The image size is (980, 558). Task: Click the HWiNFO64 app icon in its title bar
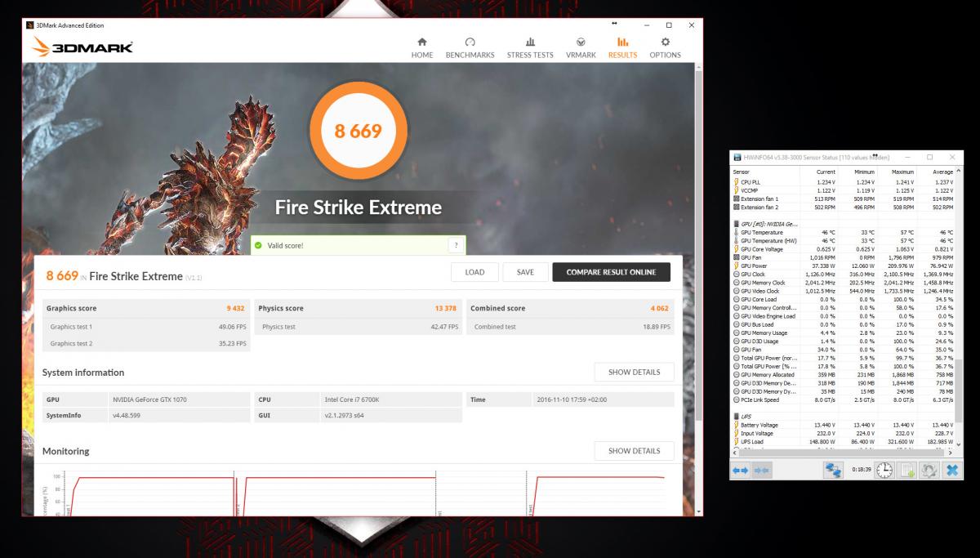[737, 157]
